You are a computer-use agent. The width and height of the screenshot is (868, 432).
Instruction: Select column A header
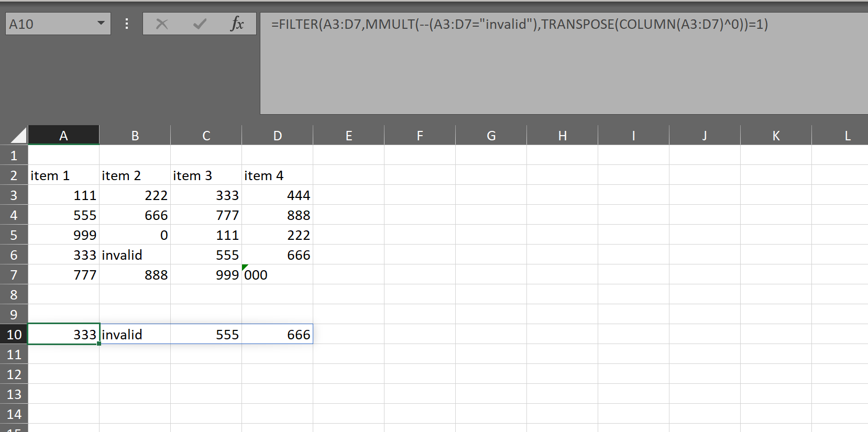63,135
